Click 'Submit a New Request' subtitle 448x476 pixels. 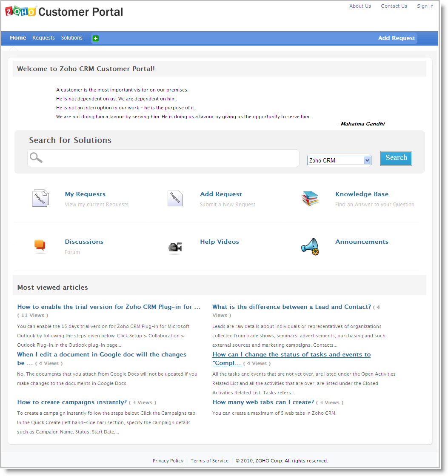(x=228, y=205)
